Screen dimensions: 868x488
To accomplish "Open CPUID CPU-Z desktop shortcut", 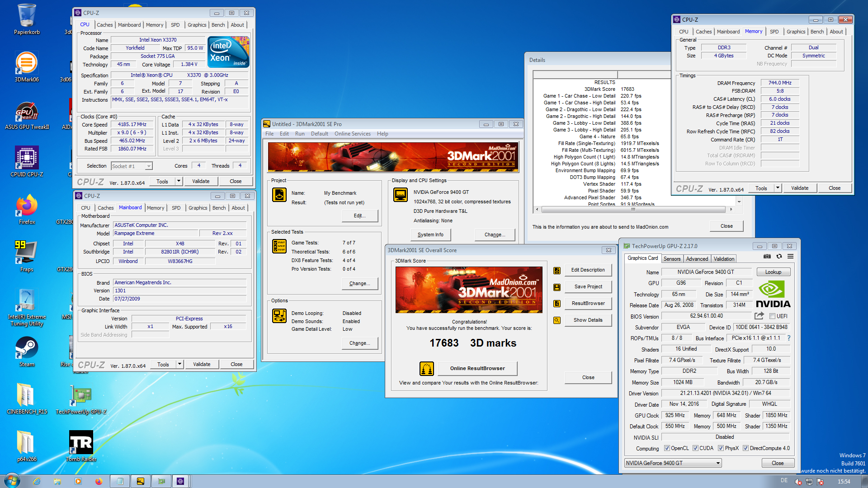I will tap(27, 162).
